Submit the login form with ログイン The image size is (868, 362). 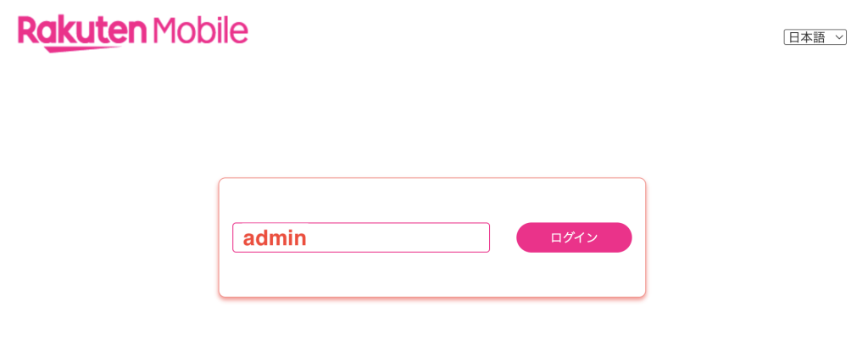click(574, 237)
